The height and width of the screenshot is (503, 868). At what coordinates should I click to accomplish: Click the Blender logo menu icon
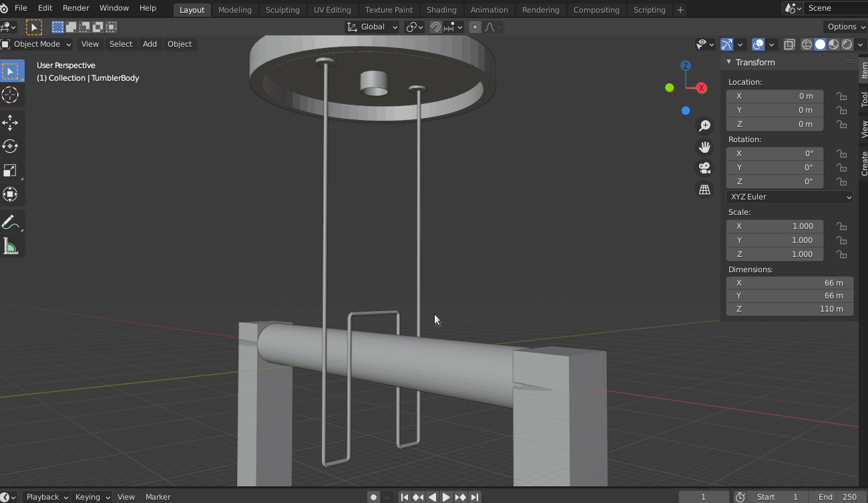5,8
